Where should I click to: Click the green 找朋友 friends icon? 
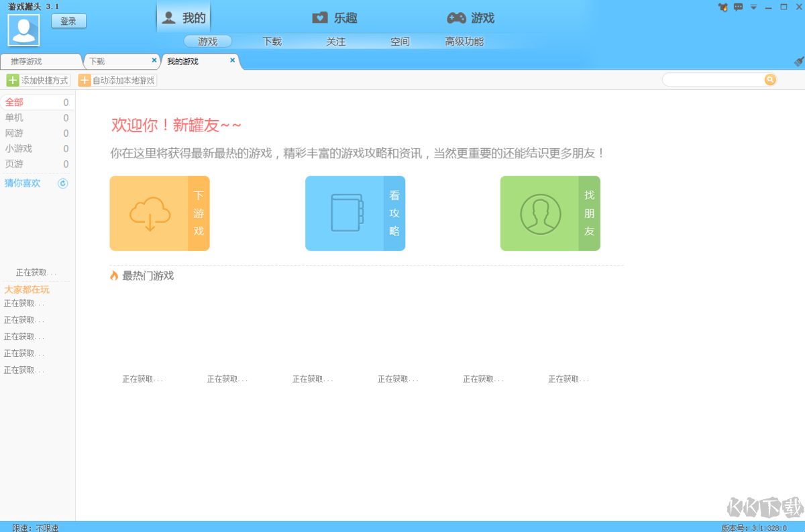coord(540,213)
